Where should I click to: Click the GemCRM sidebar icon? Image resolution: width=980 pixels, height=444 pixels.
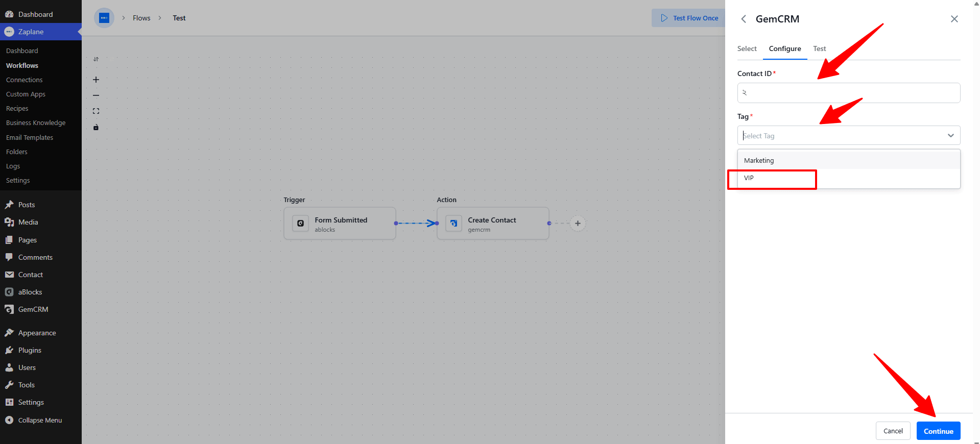point(9,309)
